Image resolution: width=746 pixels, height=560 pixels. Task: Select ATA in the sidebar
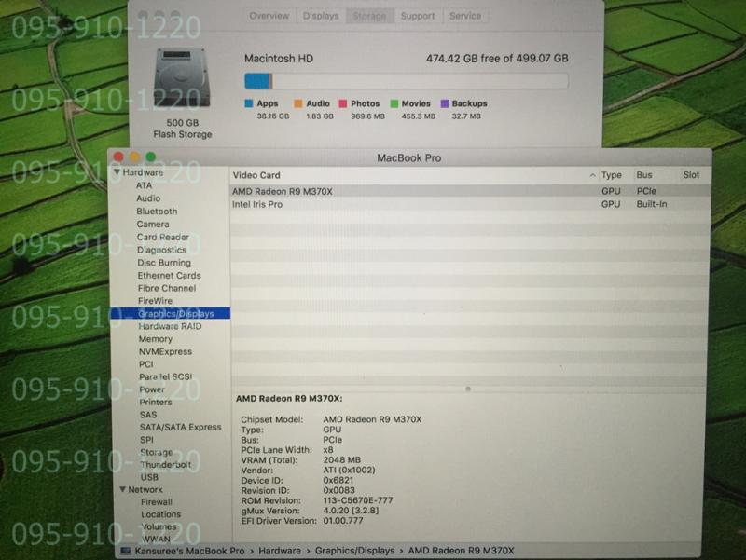pos(144,185)
